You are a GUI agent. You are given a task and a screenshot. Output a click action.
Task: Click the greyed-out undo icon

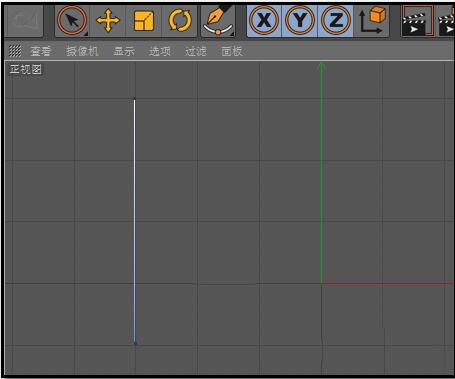(x=24, y=21)
